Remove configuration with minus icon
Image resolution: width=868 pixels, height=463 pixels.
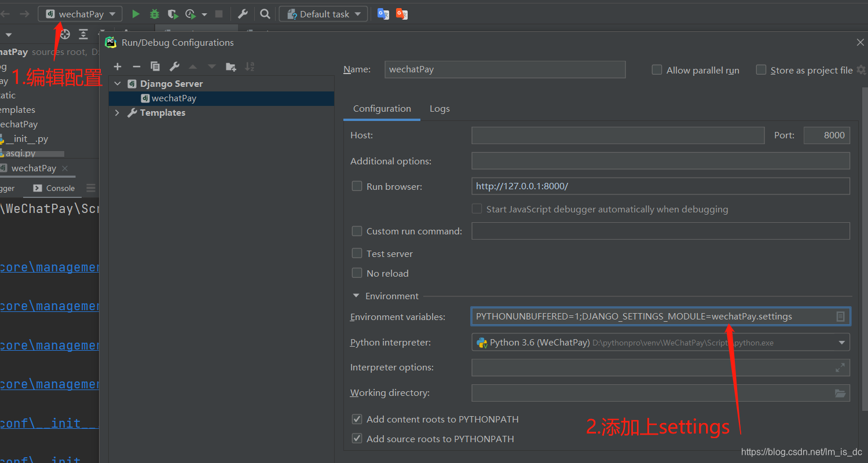click(x=137, y=67)
